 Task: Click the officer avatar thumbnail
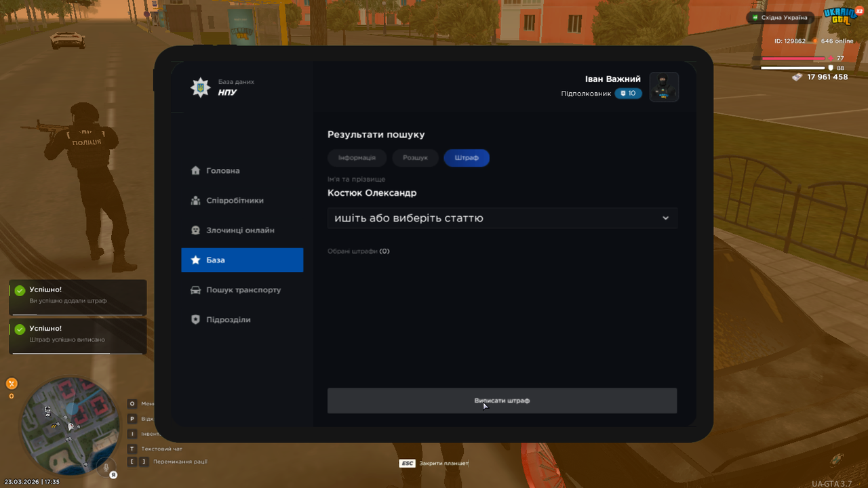[664, 87]
